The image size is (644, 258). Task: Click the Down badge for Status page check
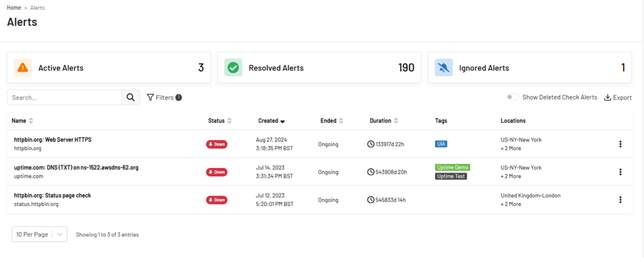[216, 200]
